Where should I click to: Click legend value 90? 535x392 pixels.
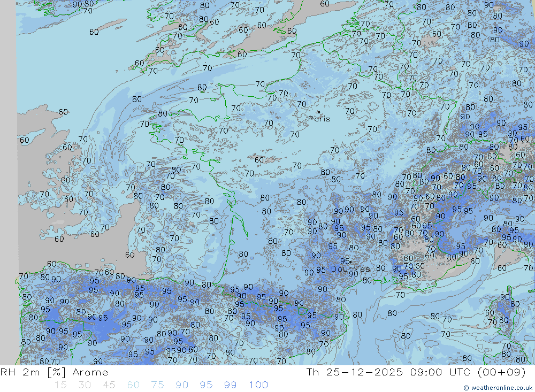(182, 385)
